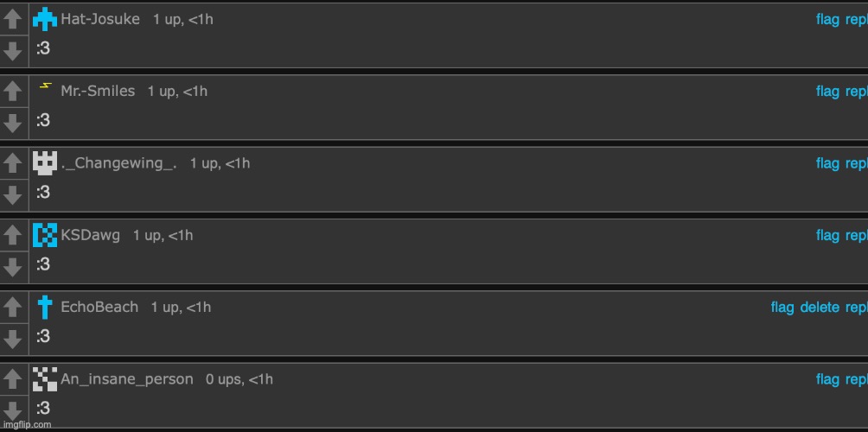Image resolution: width=868 pixels, height=432 pixels.
Task: Open EchoBeach's user profile
Action: (x=99, y=307)
